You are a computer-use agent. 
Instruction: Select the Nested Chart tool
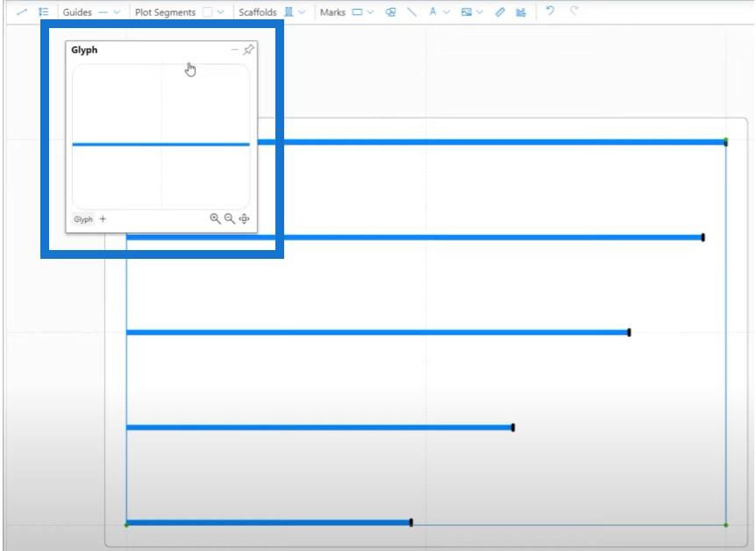521,12
